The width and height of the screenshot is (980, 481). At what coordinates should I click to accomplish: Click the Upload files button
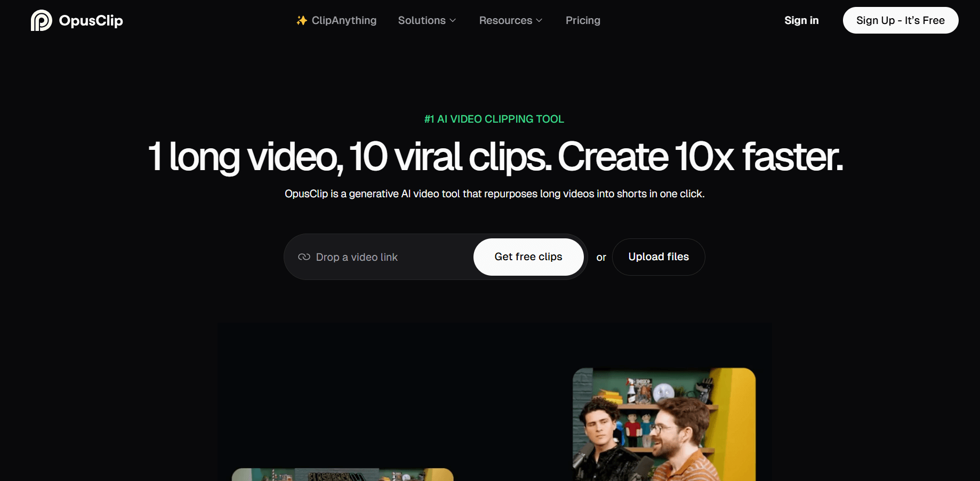(658, 257)
